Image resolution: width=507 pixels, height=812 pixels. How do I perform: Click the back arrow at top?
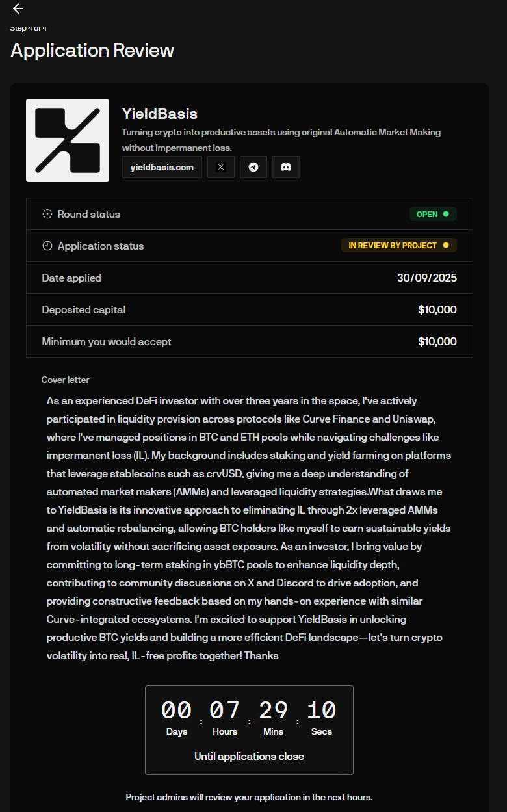[18, 8]
